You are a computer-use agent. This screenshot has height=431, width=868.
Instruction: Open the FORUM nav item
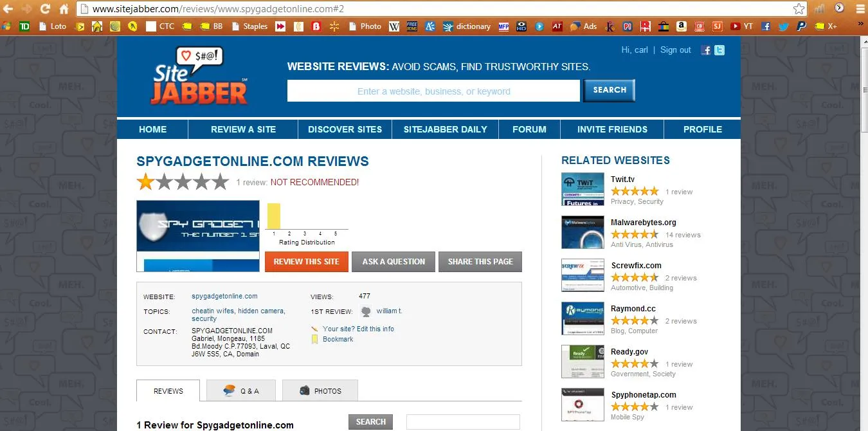(x=529, y=129)
